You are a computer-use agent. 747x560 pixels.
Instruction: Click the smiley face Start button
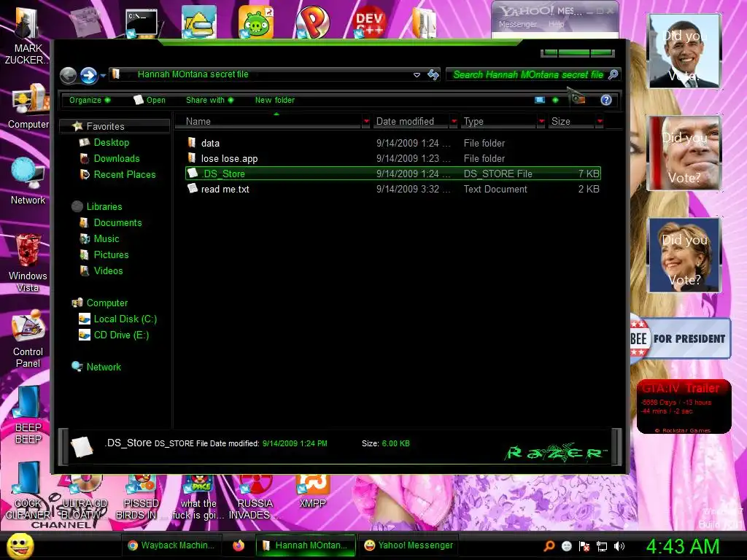(20, 545)
